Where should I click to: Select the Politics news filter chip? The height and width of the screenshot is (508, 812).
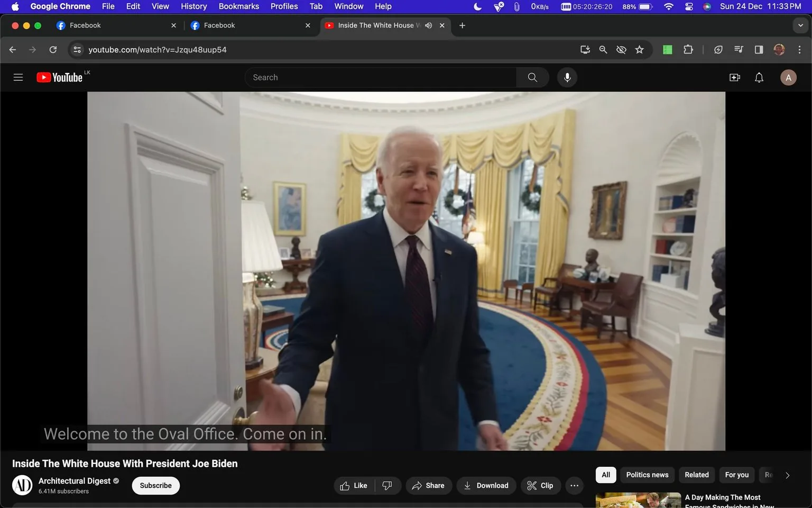[647, 475]
